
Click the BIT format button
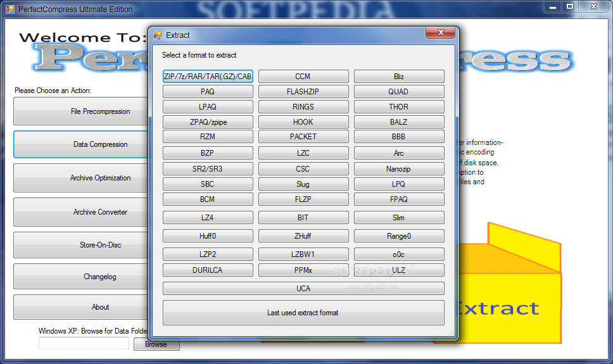pyautogui.click(x=303, y=217)
